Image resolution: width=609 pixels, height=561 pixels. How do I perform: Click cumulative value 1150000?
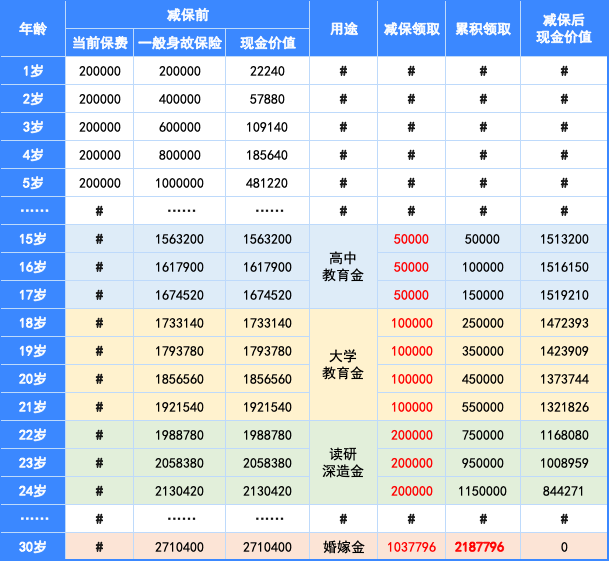tap(482, 491)
